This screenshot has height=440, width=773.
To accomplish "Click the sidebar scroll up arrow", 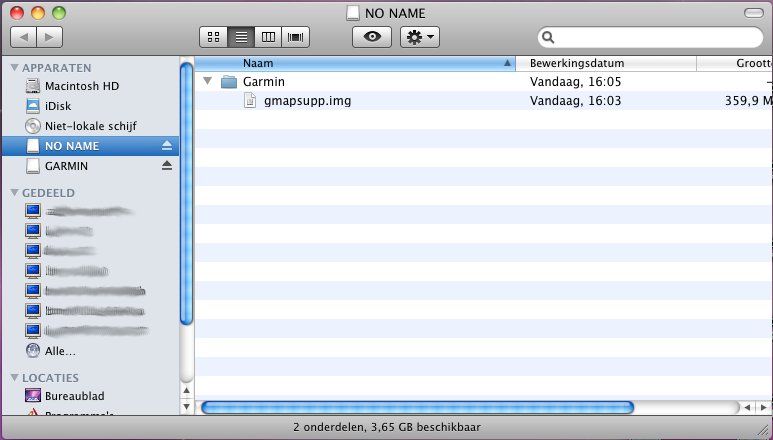I will pos(186,391).
